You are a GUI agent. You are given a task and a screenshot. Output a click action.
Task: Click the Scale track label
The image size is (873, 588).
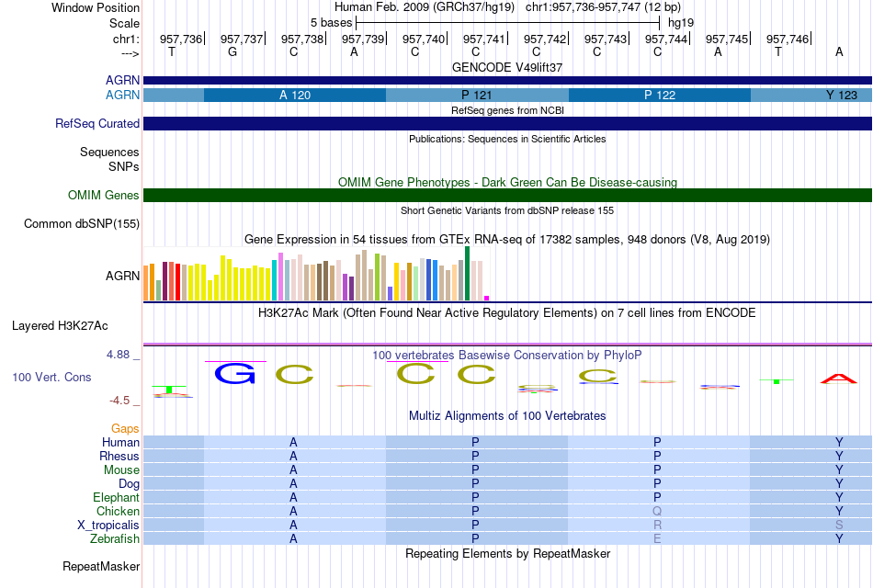[x=124, y=23]
